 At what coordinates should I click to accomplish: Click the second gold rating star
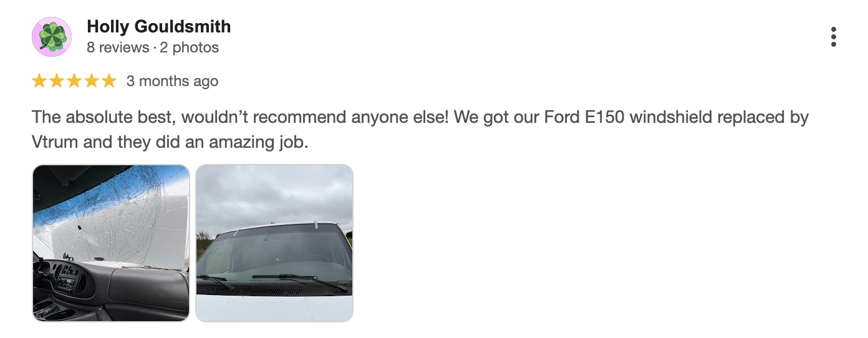tap(57, 81)
